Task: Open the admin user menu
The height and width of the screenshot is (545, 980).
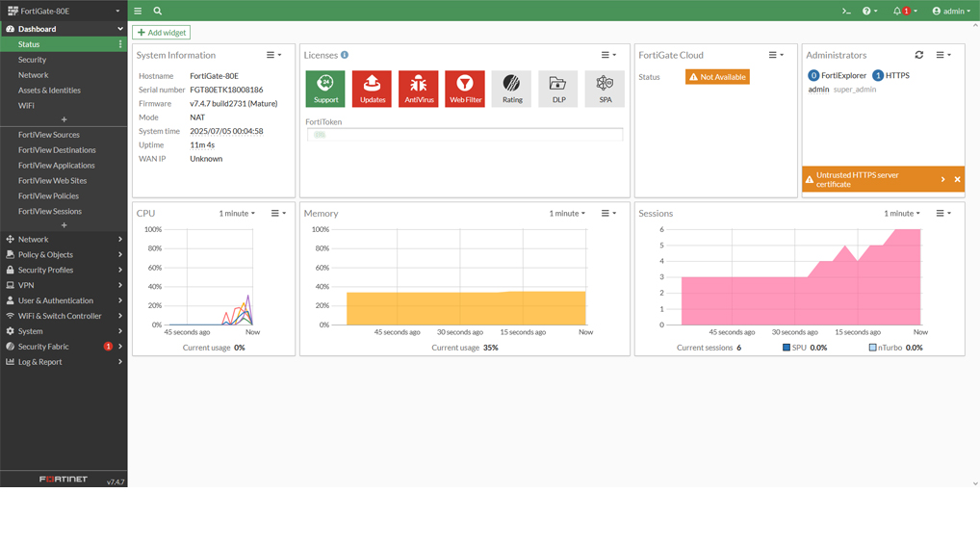Action: (951, 11)
